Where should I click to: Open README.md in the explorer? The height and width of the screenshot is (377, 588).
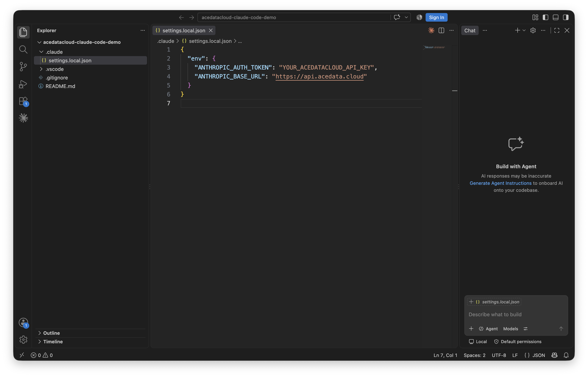90,86
